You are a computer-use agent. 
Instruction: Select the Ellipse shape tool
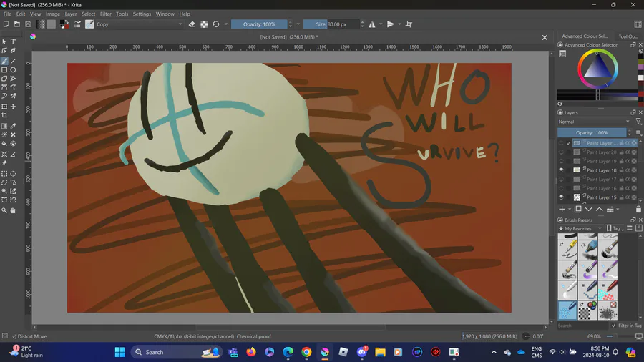[13, 70]
